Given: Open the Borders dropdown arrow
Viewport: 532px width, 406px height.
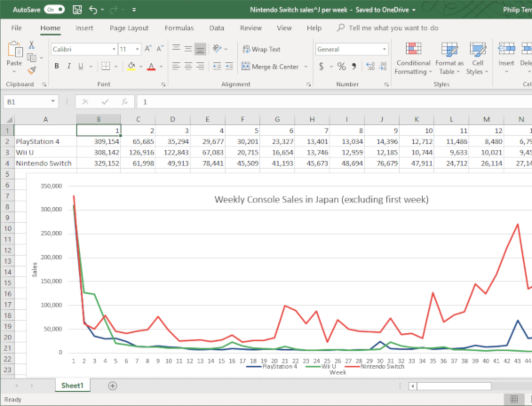Looking at the screenshot, I should 116,66.
